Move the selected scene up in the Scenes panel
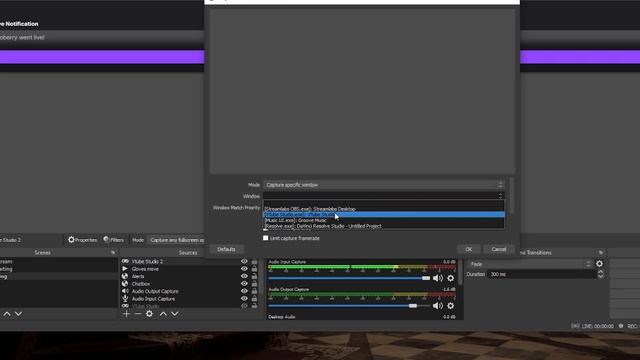Screen dimensions: 640x360 pos(7,313)
